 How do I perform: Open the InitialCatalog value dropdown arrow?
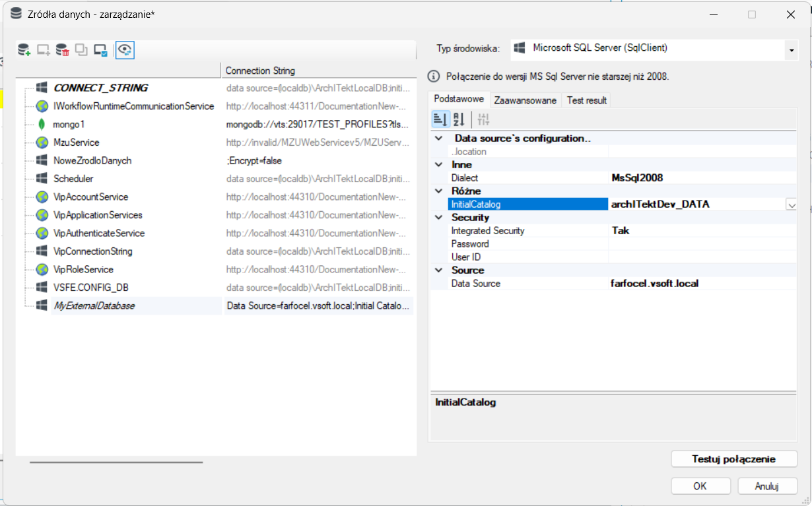[791, 205]
